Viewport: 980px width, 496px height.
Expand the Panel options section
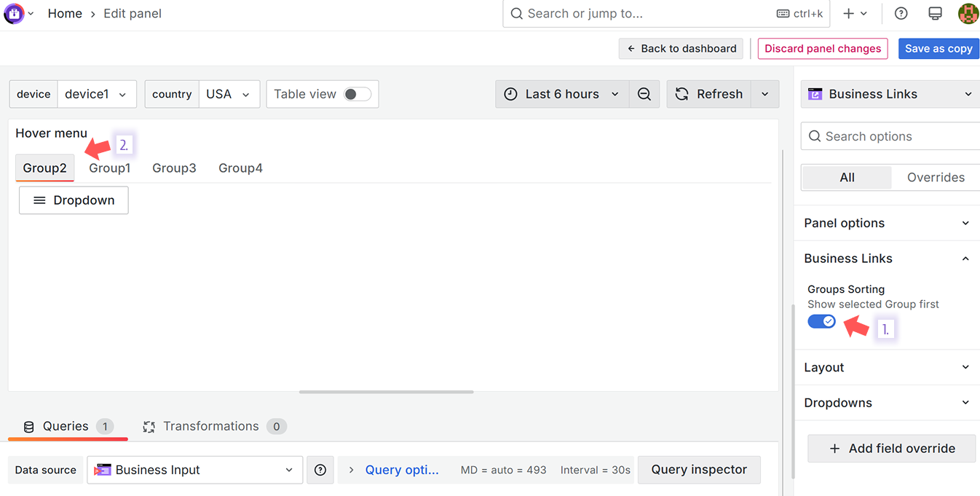point(887,223)
